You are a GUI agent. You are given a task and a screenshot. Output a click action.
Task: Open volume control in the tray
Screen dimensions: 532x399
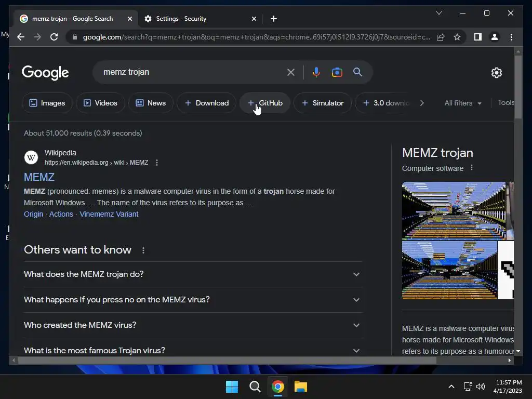pos(481,387)
